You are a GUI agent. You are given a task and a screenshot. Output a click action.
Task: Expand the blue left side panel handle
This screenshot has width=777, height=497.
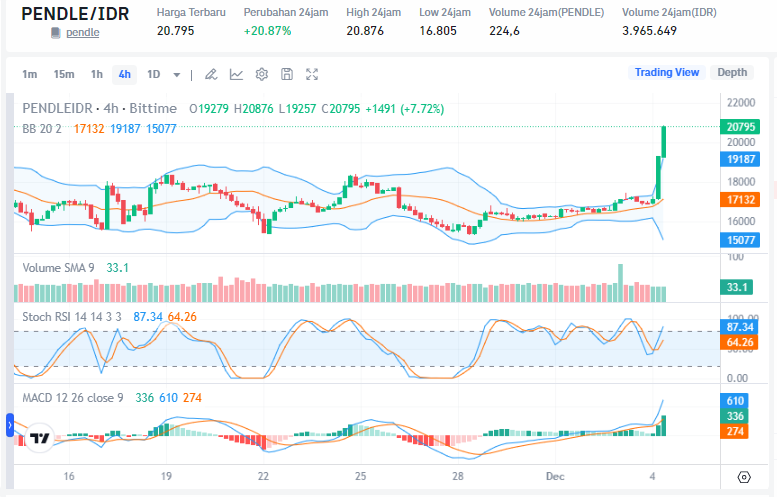coord(10,425)
